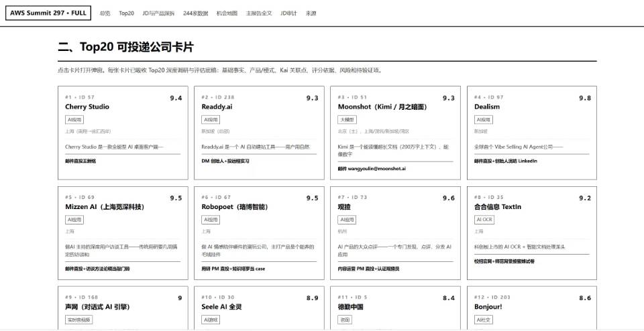
Task: Open the 来源 nav item
Action: 311,13
